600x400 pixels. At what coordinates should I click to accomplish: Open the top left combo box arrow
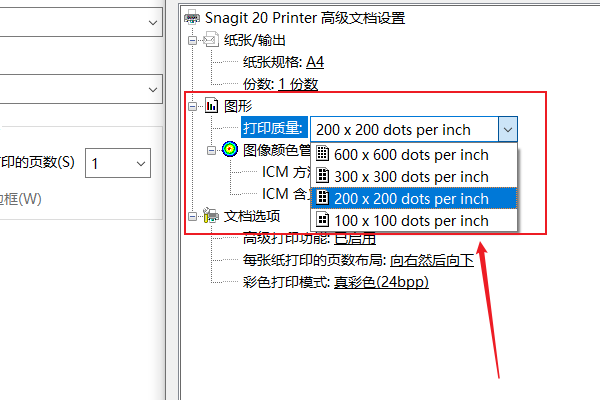pos(153,23)
